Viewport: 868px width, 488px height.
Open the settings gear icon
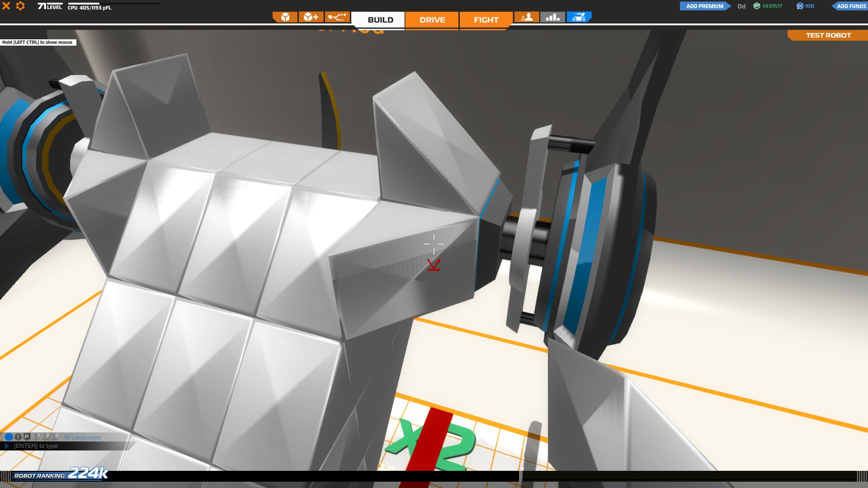[x=20, y=6]
